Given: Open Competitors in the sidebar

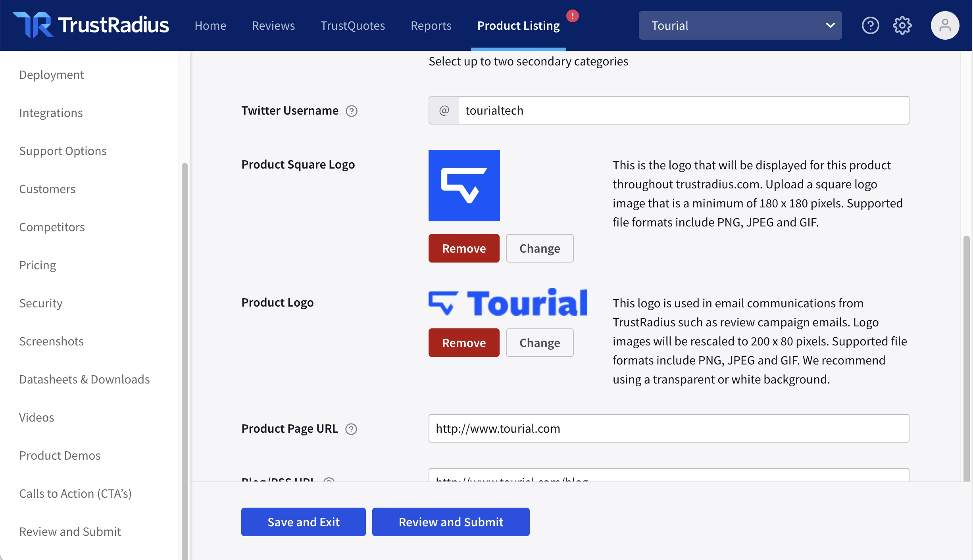Looking at the screenshot, I should [52, 227].
